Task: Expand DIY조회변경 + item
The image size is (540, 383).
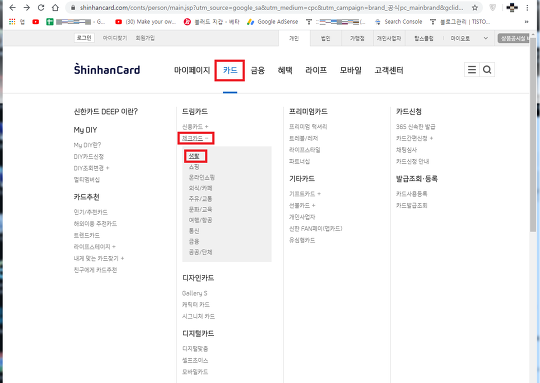Action: 91,168
